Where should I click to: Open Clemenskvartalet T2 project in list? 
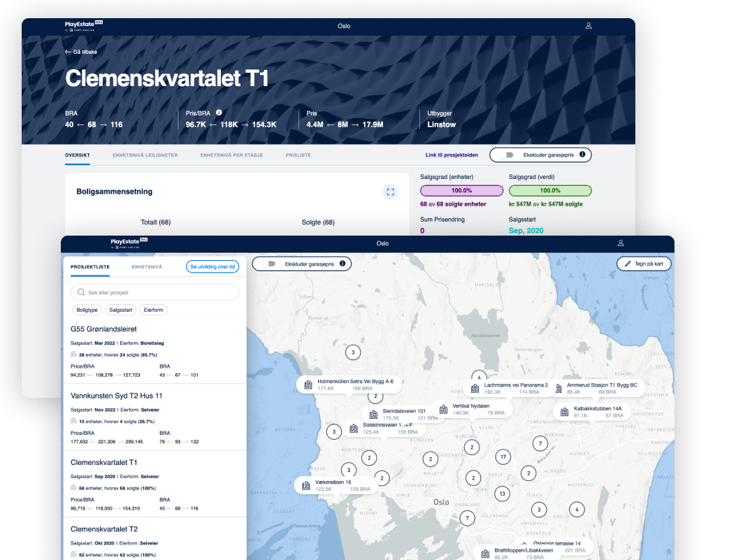[104, 529]
